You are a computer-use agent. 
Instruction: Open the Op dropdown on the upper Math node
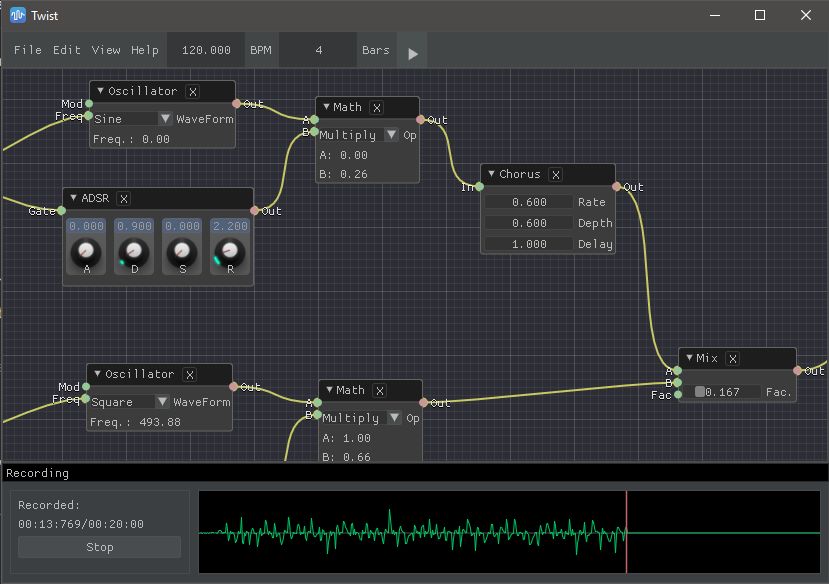click(x=391, y=135)
